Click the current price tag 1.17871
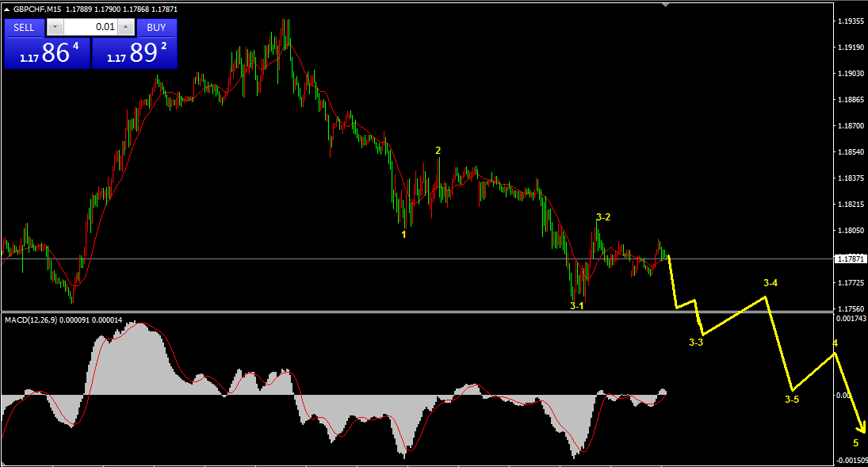Viewport: 868px width, 467px height. click(851, 258)
